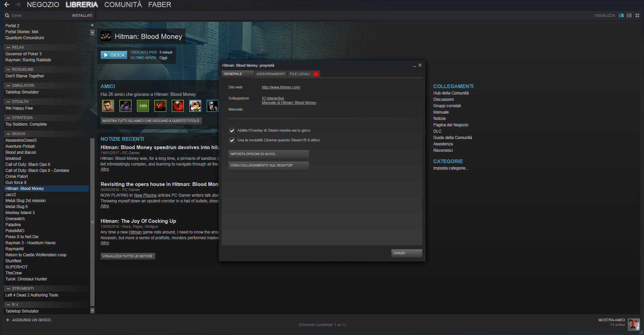Open the NEGOZIO section

(x=43, y=5)
